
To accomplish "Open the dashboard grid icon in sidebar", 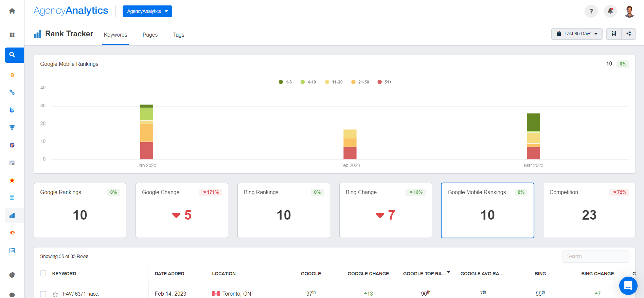I will click(x=12, y=35).
